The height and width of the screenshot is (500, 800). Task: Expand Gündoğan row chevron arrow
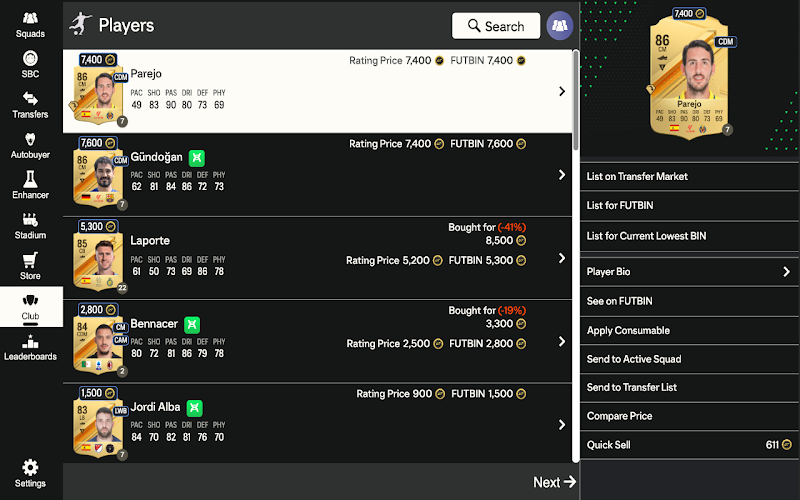point(562,175)
